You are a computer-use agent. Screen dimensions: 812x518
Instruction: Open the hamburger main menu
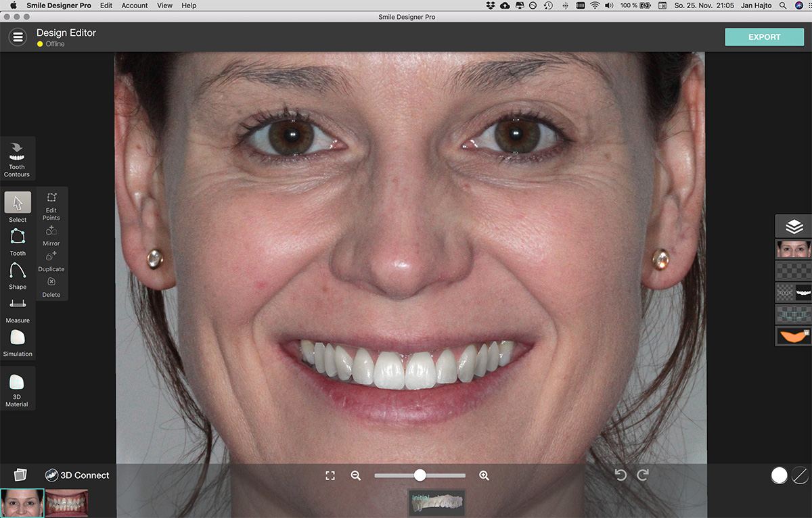tap(18, 37)
